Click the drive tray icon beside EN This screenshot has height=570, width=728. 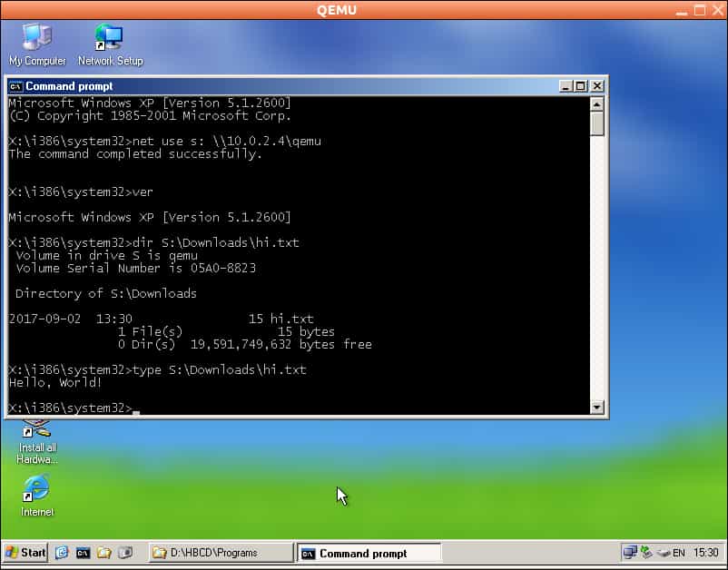click(664, 553)
